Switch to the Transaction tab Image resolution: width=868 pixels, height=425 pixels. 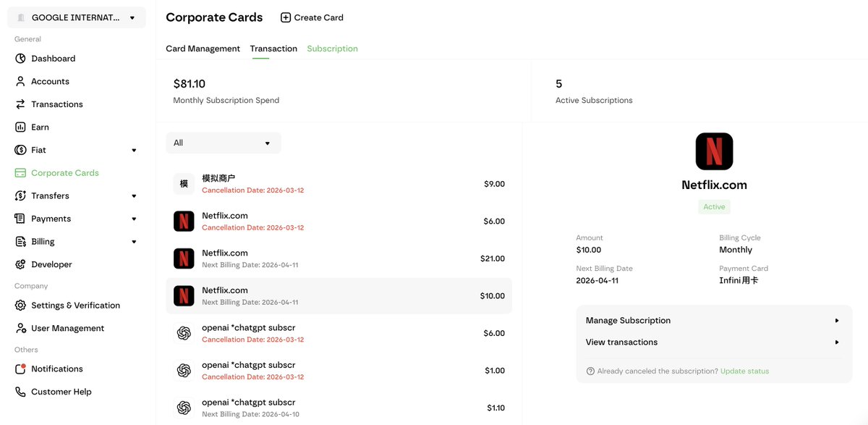(273, 49)
